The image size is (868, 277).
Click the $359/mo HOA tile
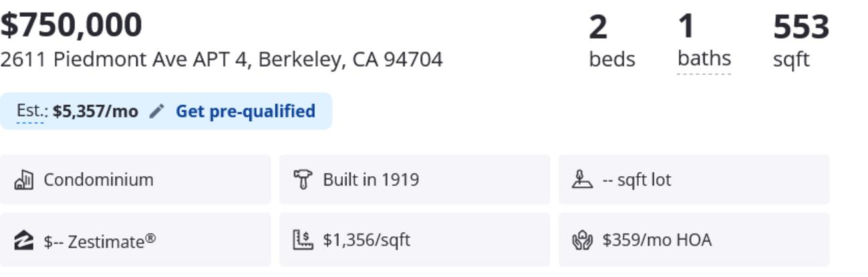tap(694, 240)
